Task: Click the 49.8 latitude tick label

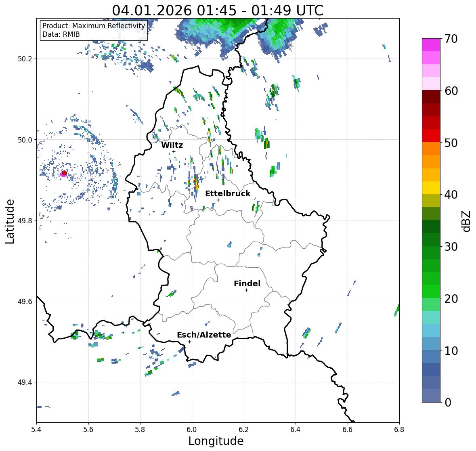Action: 25,220
